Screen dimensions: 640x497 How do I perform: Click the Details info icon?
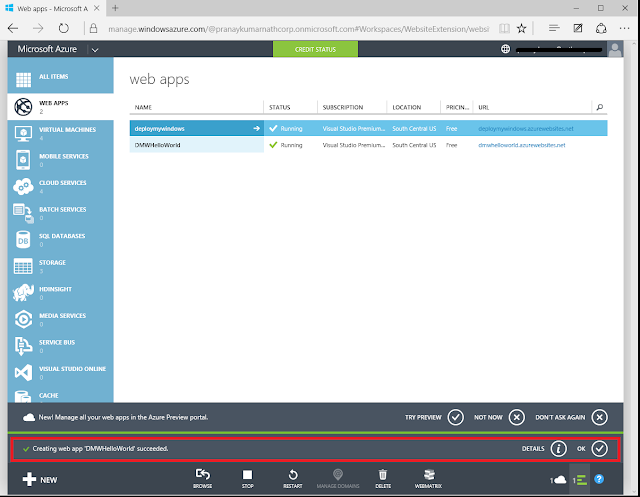(558, 448)
